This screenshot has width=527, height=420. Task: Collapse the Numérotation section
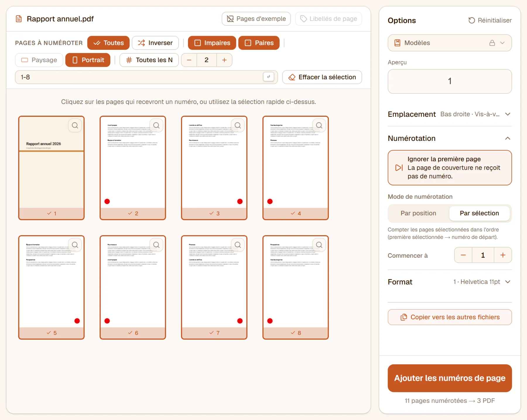click(450, 138)
